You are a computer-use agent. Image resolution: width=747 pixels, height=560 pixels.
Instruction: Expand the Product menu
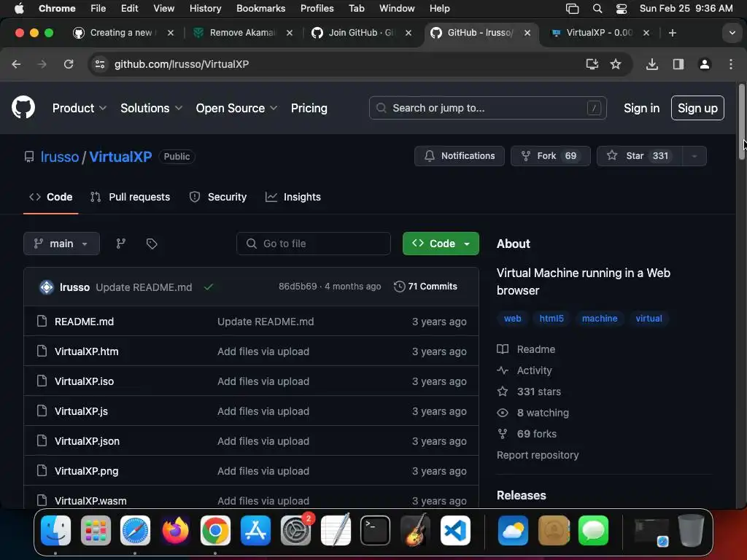(79, 108)
